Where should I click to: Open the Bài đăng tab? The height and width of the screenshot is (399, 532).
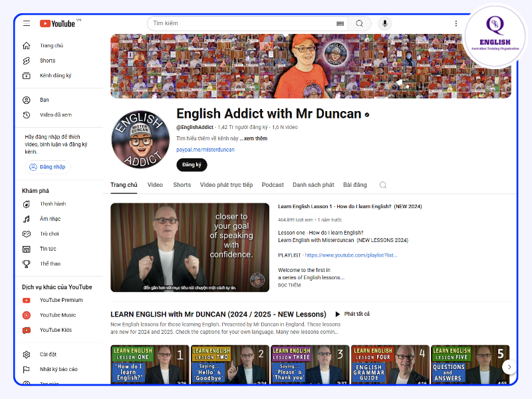pyautogui.click(x=355, y=185)
